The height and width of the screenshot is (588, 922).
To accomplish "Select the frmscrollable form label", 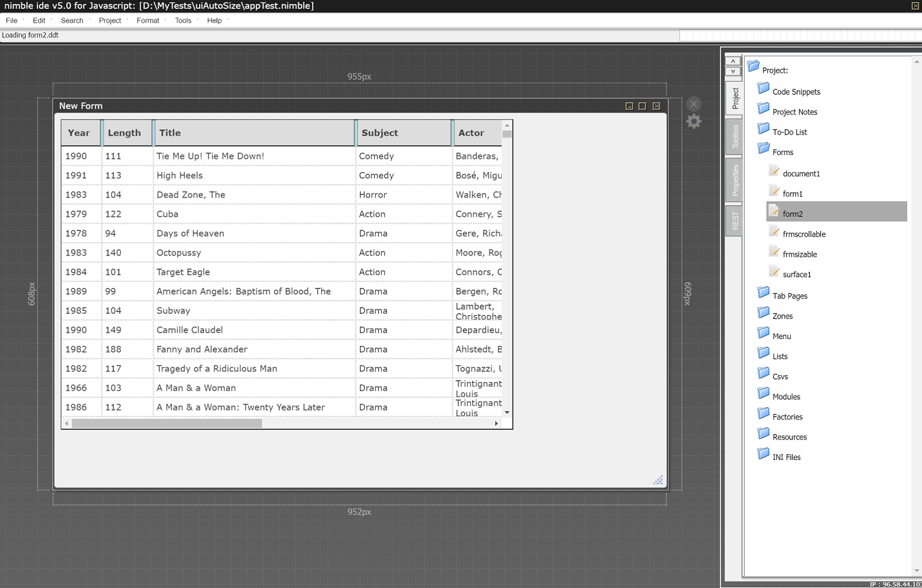I will 804,234.
